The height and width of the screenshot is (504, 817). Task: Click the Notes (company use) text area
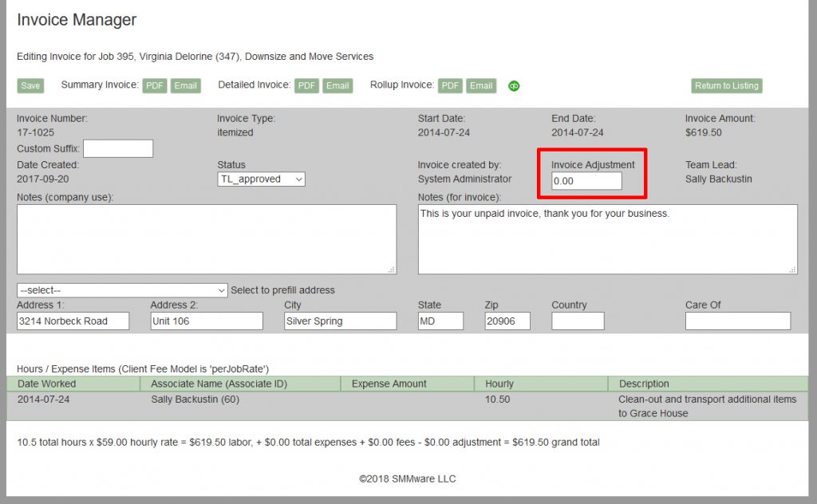207,238
